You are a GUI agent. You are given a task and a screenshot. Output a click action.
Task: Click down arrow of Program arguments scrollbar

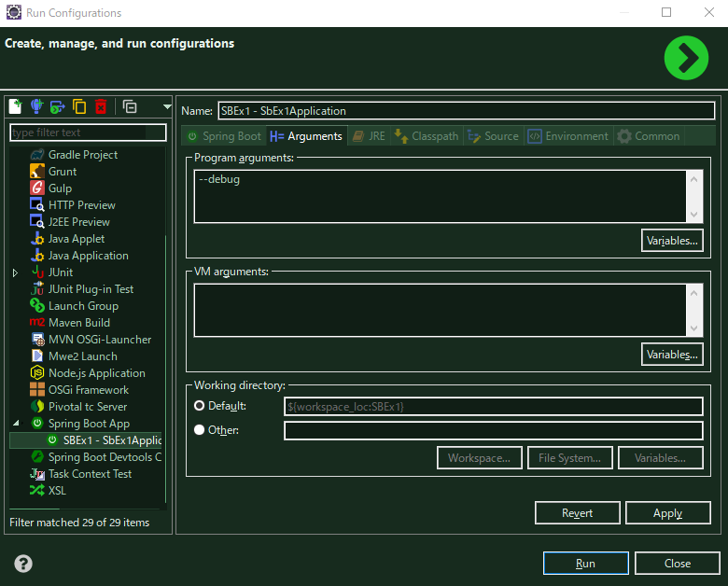pyautogui.click(x=694, y=215)
